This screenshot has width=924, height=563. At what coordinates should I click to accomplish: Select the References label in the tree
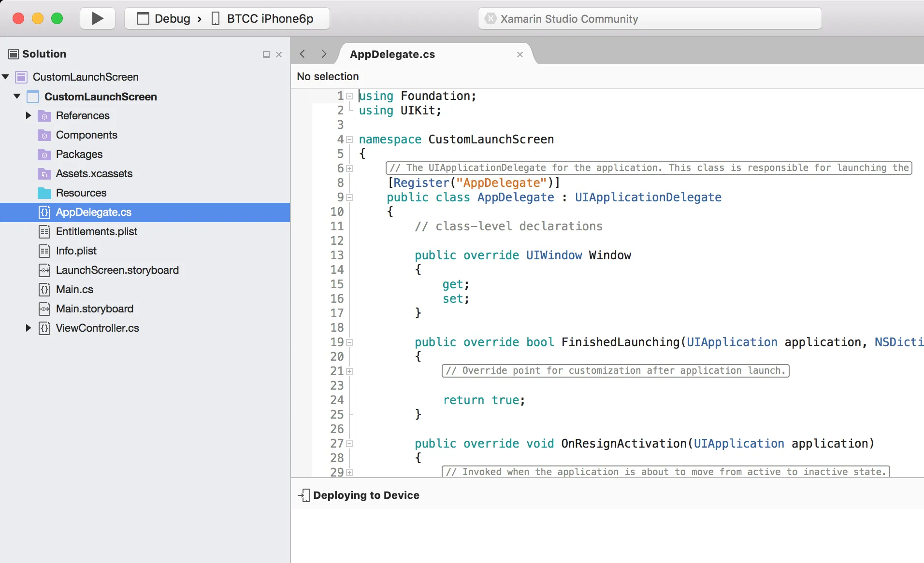coord(83,115)
